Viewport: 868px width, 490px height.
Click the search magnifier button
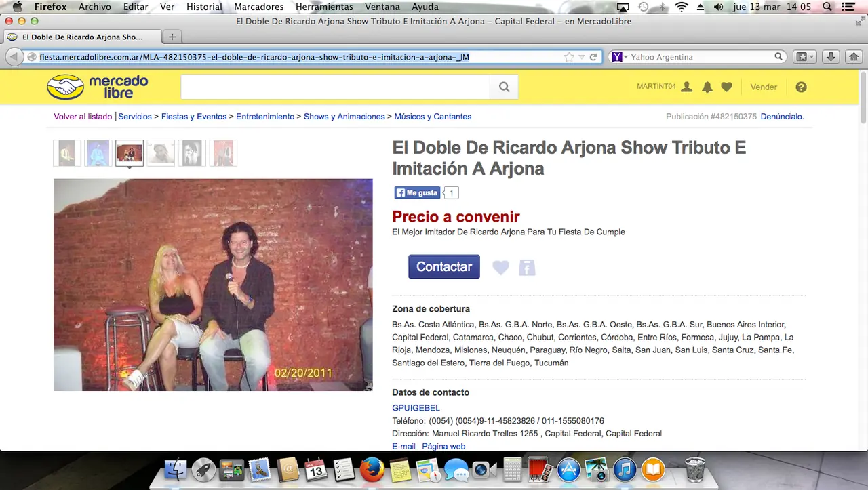(x=504, y=87)
